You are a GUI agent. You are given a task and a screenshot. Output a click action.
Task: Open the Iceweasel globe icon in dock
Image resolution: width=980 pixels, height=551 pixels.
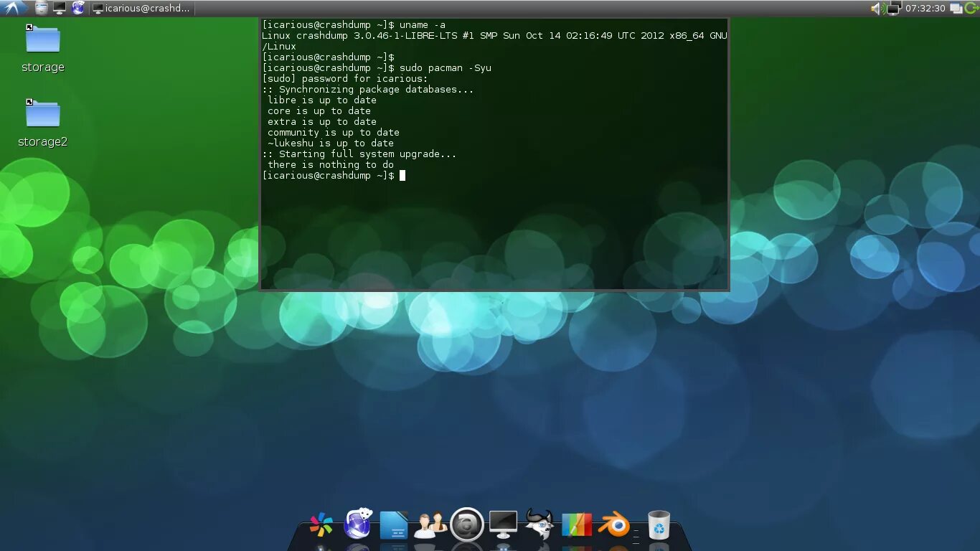click(357, 524)
